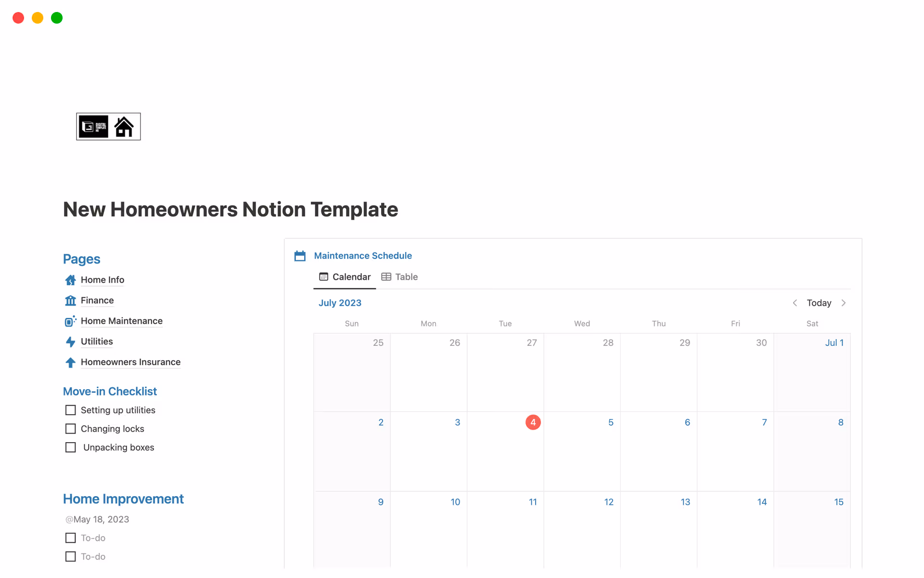Click the green macOS fullscreen button
This screenshot has height=578, width=924.
(x=57, y=18)
